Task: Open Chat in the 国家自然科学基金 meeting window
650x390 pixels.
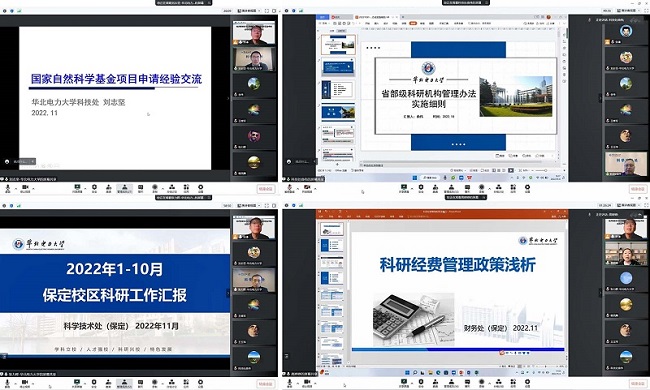Action: [141, 189]
